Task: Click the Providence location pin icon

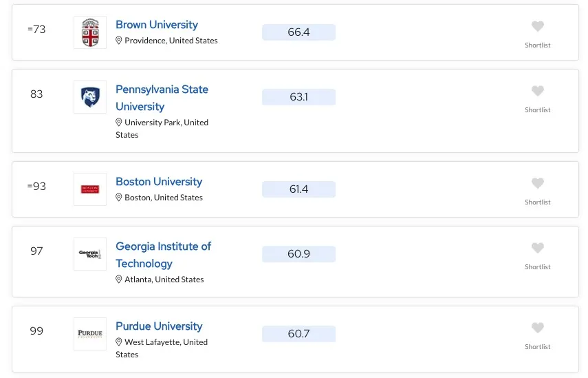Action: pyautogui.click(x=119, y=41)
